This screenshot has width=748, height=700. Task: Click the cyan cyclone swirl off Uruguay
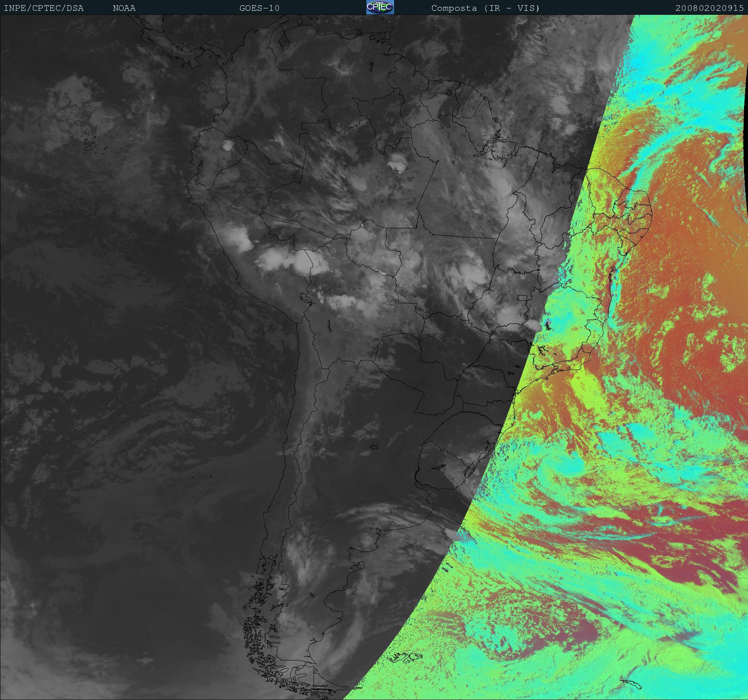568,466
